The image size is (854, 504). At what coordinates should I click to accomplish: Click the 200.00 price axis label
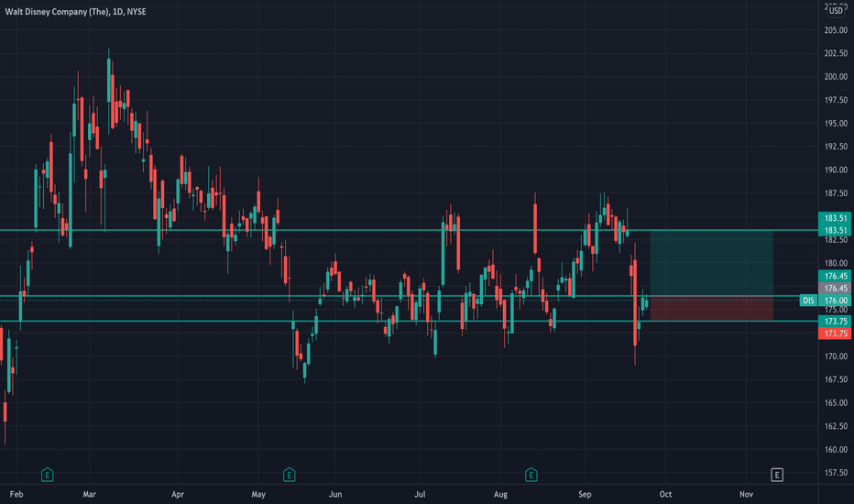(x=836, y=77)
